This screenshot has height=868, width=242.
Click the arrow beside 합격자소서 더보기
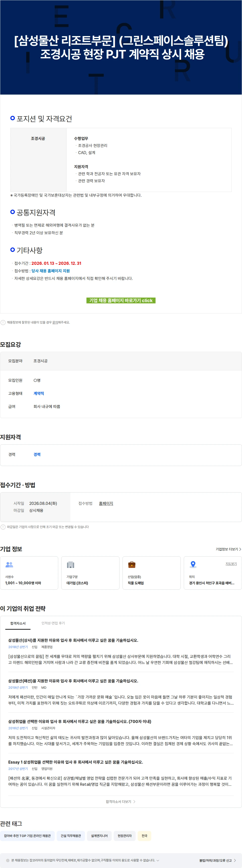134,801
